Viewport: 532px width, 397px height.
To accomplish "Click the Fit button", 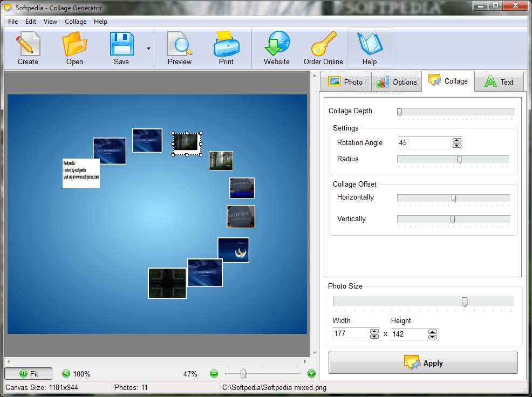I will tap(28, 373).
